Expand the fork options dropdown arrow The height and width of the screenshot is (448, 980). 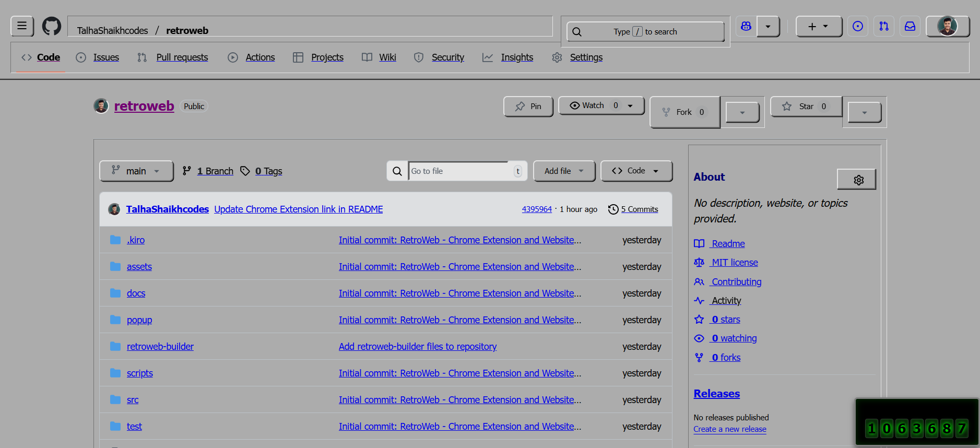click(742, 112)
